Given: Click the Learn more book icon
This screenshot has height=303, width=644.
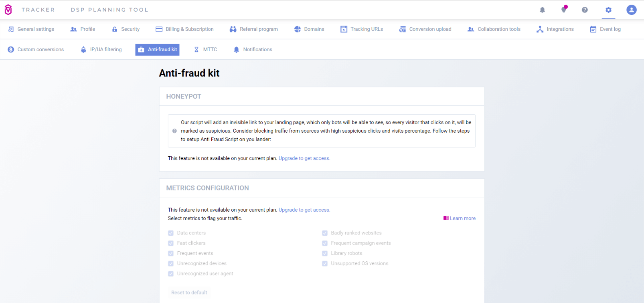Looking at the screenshot, I should 446,218.
